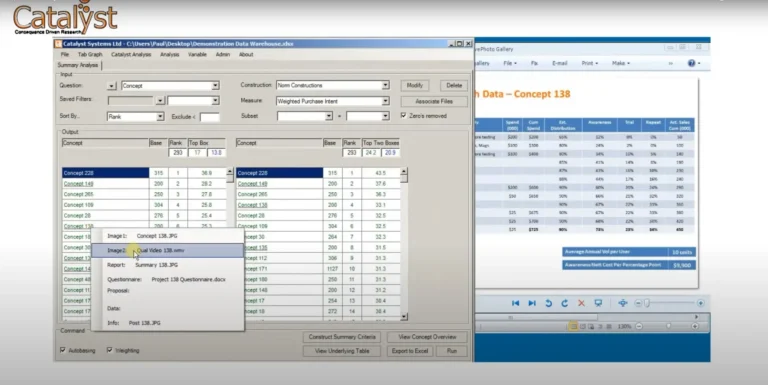The height and width of the screenshot is (385, 768).
Task: Open Concept question dropdown
Action: [x=215, y=86]
